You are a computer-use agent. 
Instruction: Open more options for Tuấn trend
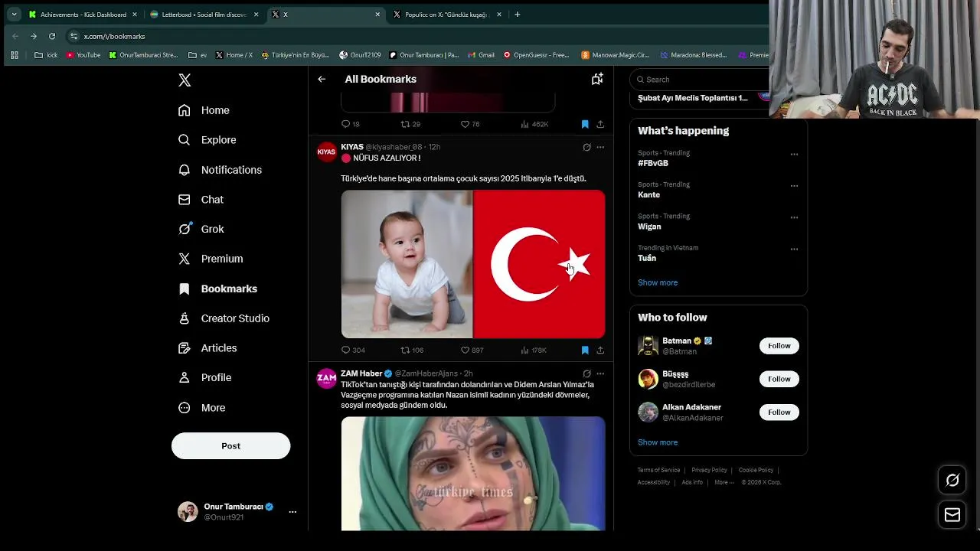pos(794,249)
